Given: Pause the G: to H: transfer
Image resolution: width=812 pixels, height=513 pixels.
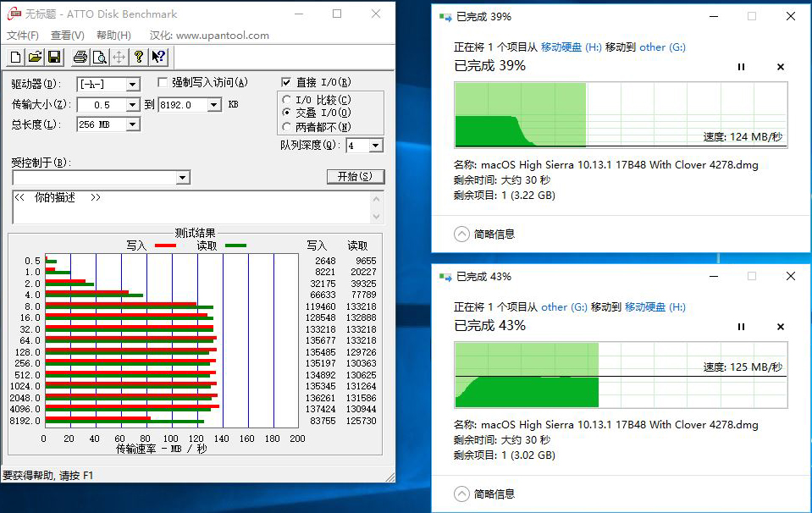Looking at the screenshot, I should (x=741, y=327).
